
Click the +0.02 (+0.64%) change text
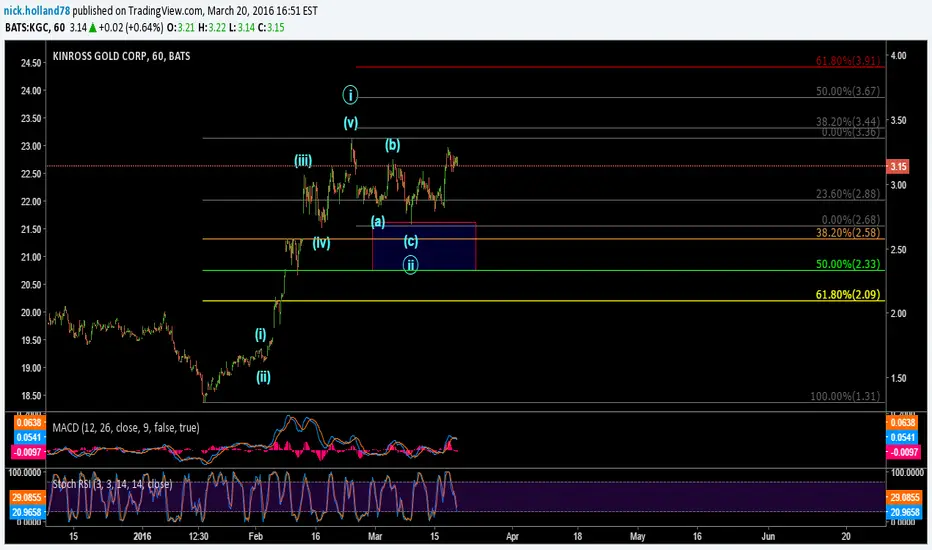coord(131,27)
